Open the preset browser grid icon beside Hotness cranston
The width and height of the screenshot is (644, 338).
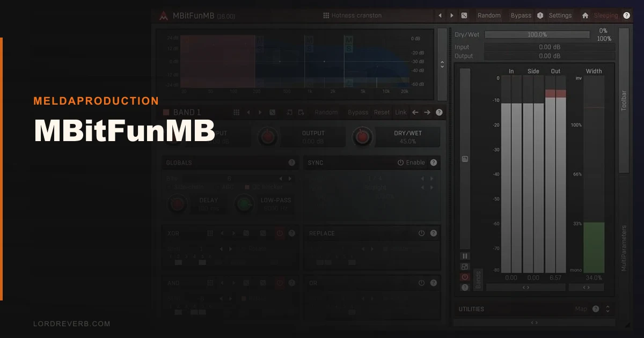click(x=326, y=16)
